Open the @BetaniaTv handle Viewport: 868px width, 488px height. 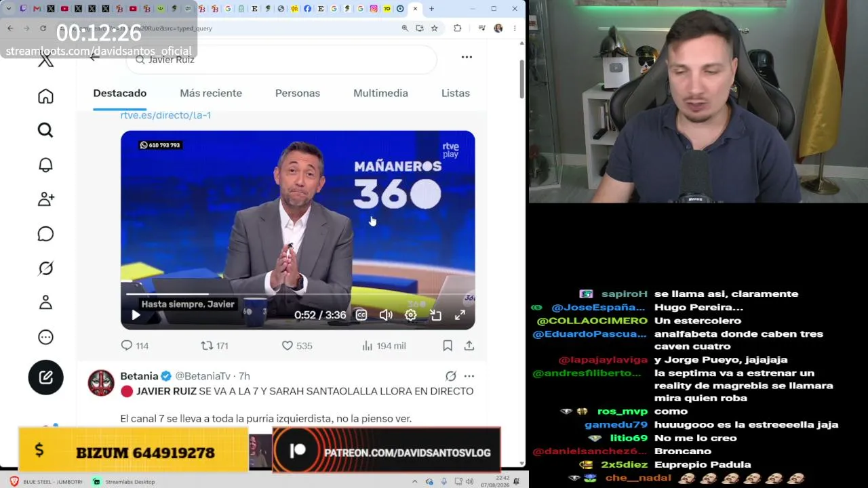(203, 376)
